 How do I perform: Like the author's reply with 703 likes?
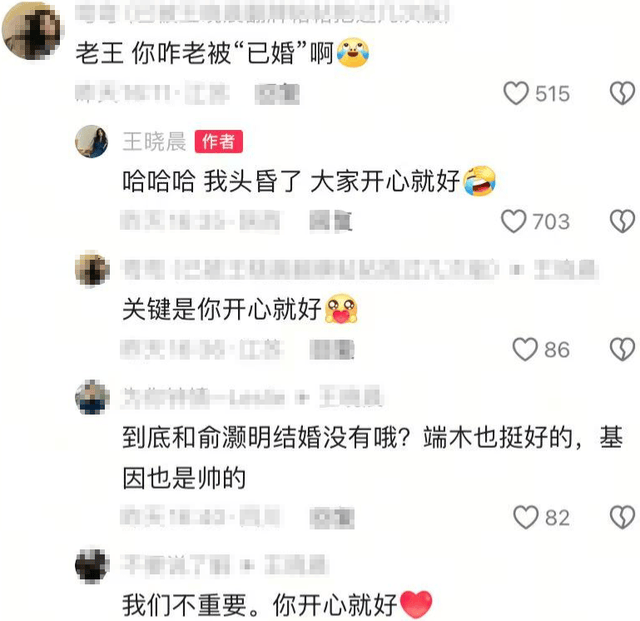click(x=513, y=221)
